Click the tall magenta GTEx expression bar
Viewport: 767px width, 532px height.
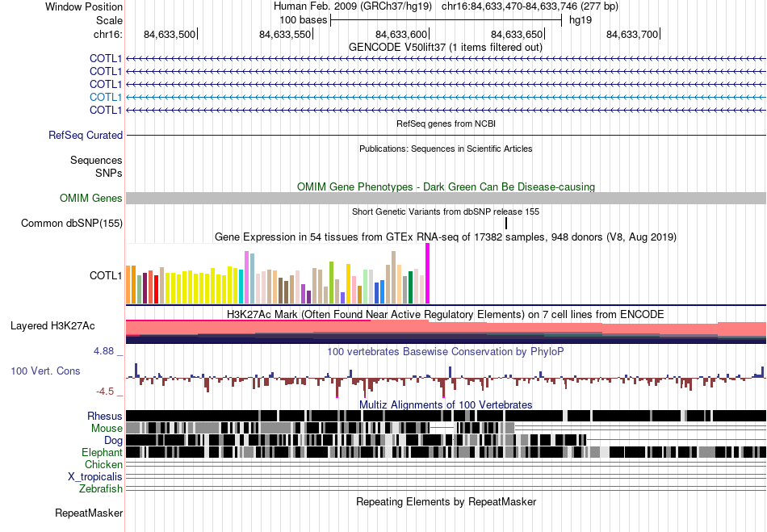(428, 274)
